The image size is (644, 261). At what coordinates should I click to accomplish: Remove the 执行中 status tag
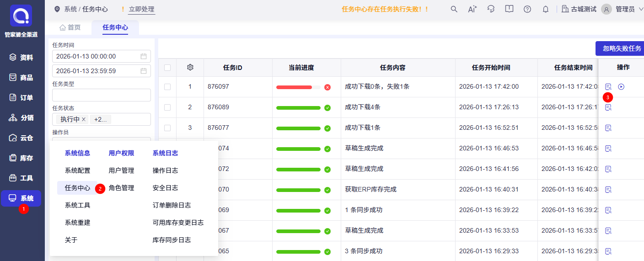(x=84, y=119)
